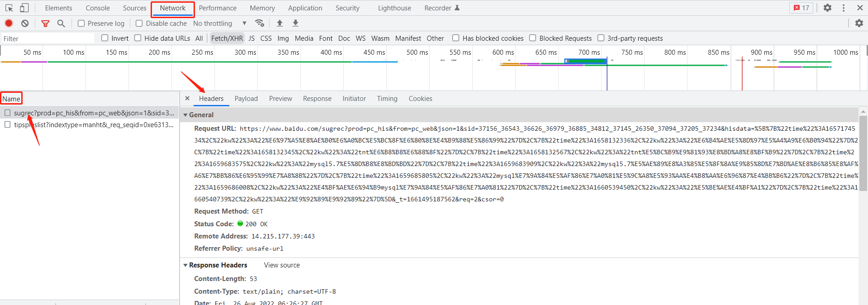Toggle the red filter funnel icon

(45, 23)
